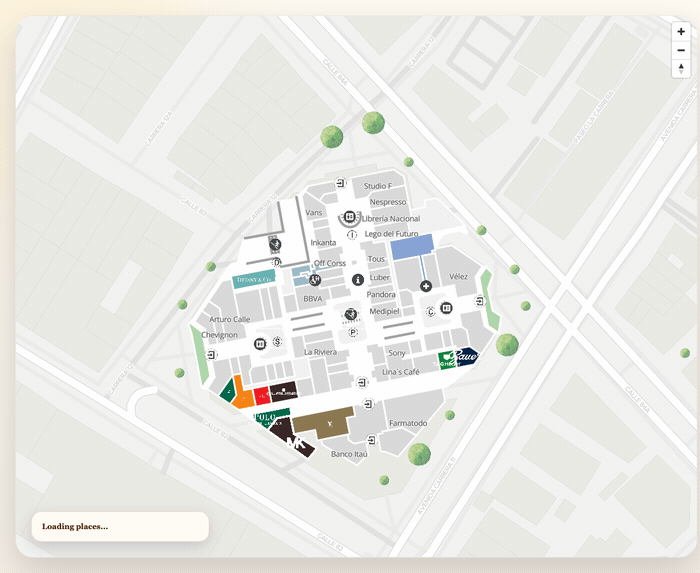Screen dimensions: 700x573
Task: Click the Lina's Café label
Action: tap(400, 372)
